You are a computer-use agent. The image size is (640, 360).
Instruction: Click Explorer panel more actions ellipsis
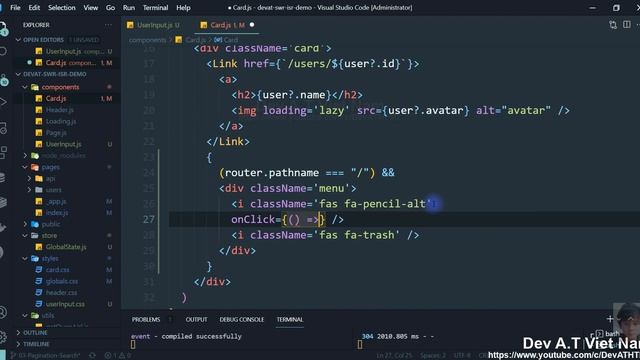(108, 25)
